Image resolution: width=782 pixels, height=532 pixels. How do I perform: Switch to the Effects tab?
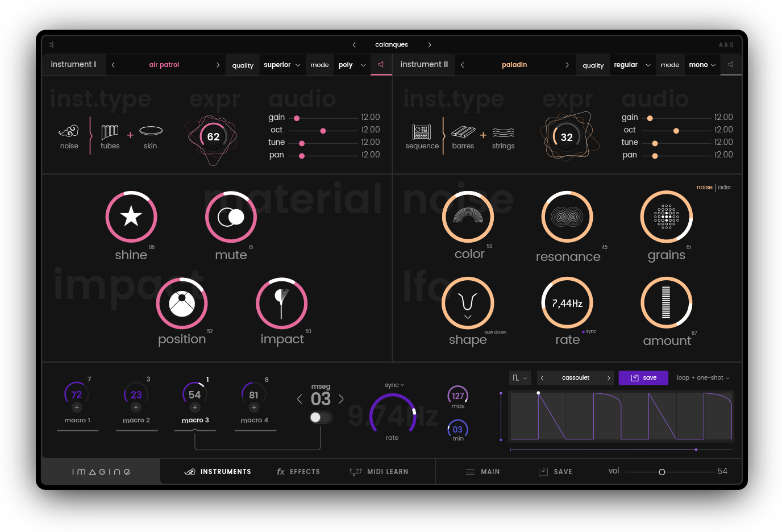pyautogui.click(x=298, y=472)
